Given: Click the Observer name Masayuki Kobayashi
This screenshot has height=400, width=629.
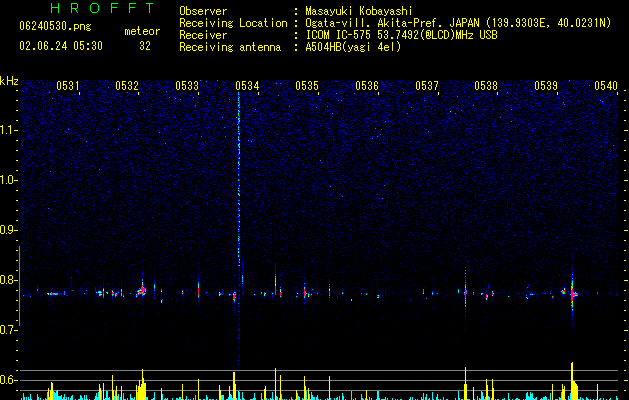Looking at the screenshot, I should point(358,11).
